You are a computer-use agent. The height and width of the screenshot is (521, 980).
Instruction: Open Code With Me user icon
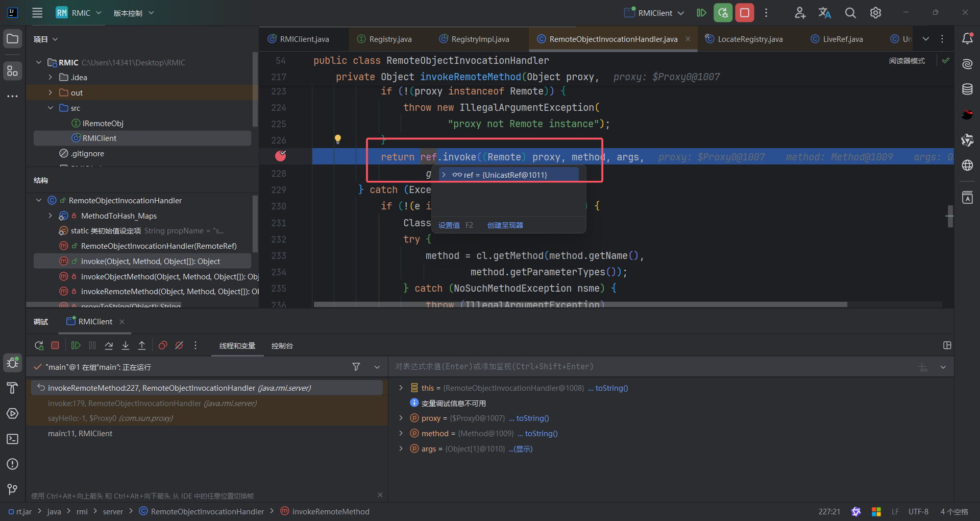(x=800, y=13)
